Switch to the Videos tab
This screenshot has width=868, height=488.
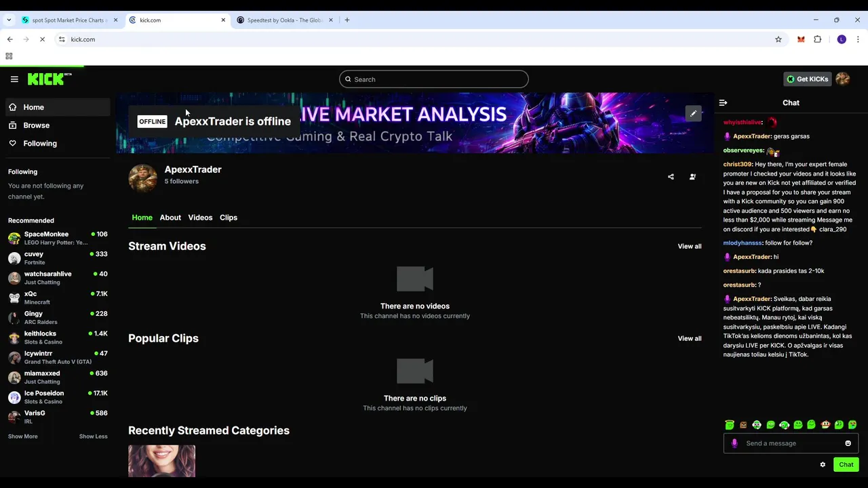(200, 218)
